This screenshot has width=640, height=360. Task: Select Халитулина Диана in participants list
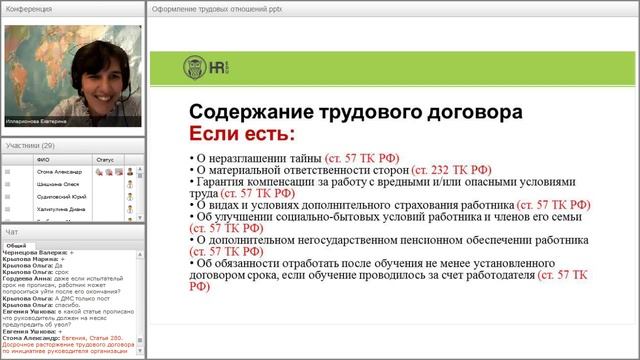(x=61, y=209)
